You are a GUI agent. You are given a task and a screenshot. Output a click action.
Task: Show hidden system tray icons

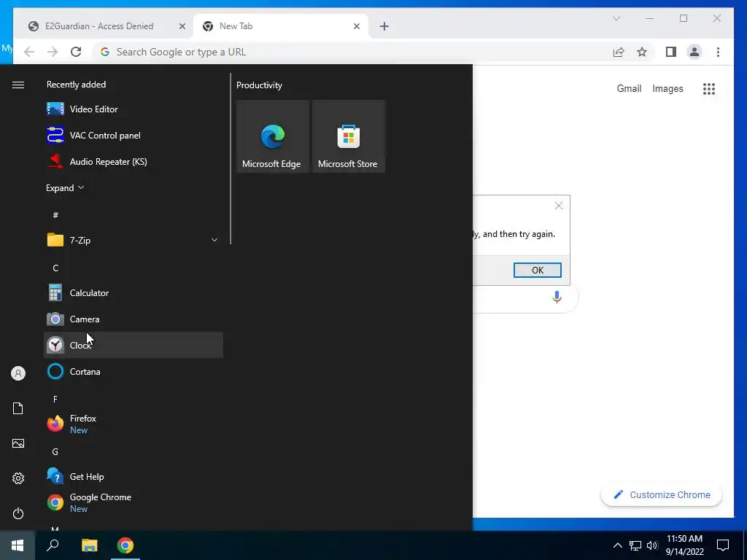pos(617,545)
